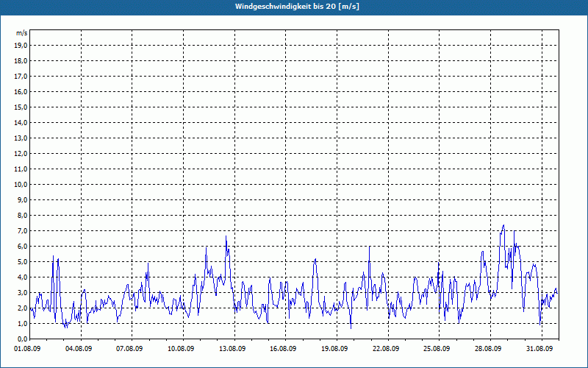Click the y-axis label 0,0
Screen dimensions: 588x368
[x=23, y=339]
